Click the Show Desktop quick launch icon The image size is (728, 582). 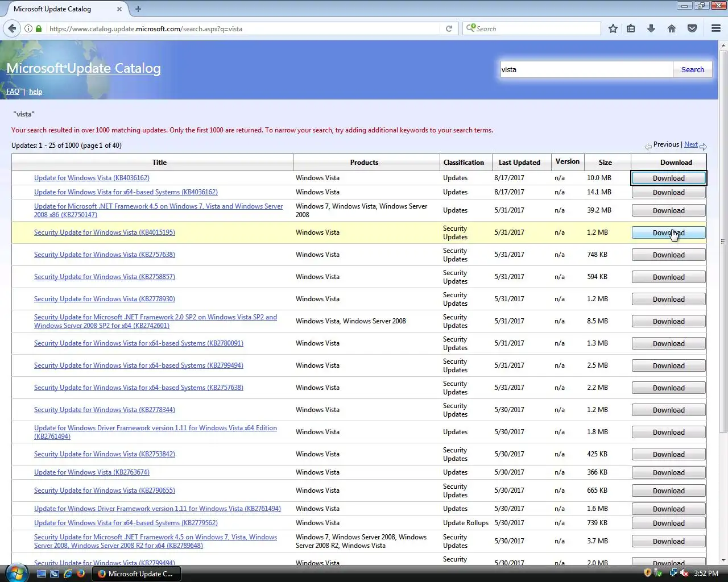[42, 573]
